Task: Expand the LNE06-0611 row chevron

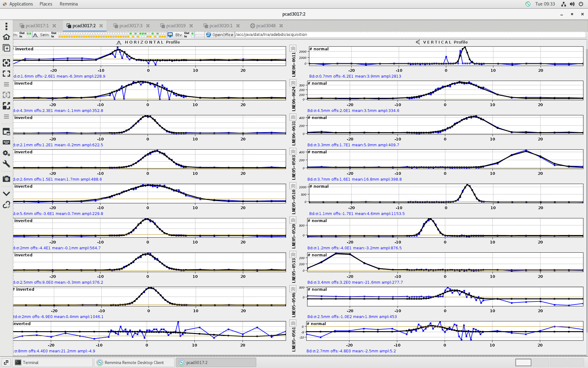Action: [x=293, y=48]
